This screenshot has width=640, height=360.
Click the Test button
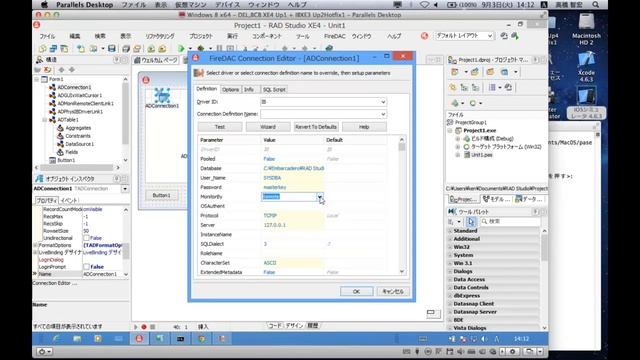tap(220, 127)
